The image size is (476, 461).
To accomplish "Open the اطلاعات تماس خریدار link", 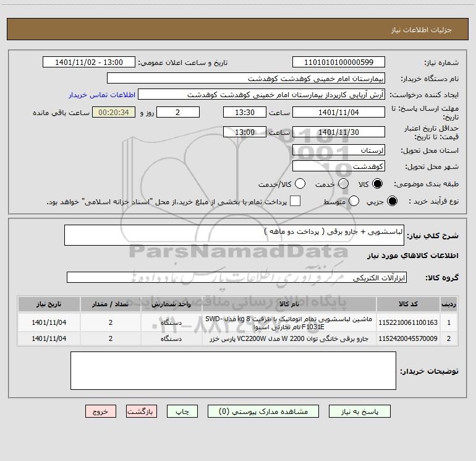I will 102,95.
